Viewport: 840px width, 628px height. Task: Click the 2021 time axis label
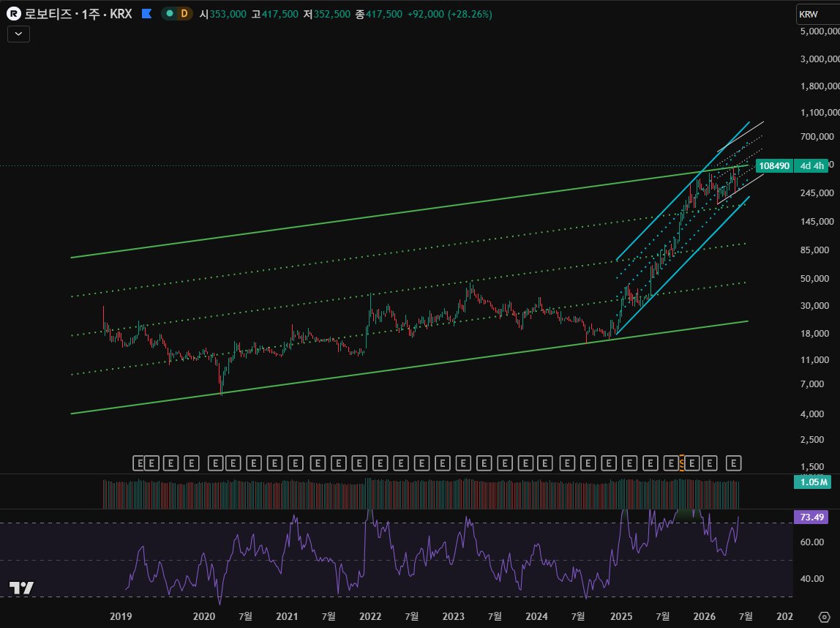(287, 616)
